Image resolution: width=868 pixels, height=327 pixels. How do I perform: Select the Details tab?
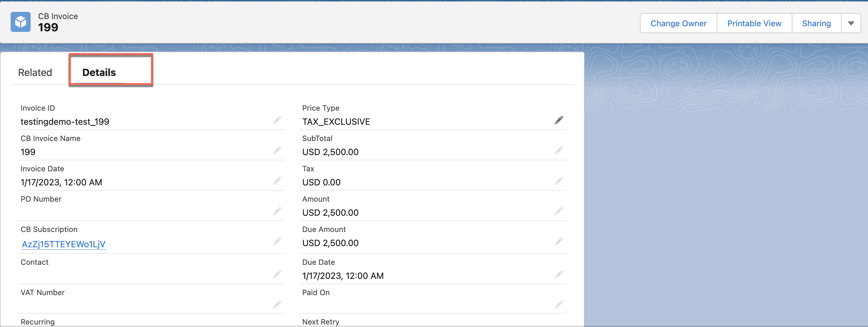point(99,73)
